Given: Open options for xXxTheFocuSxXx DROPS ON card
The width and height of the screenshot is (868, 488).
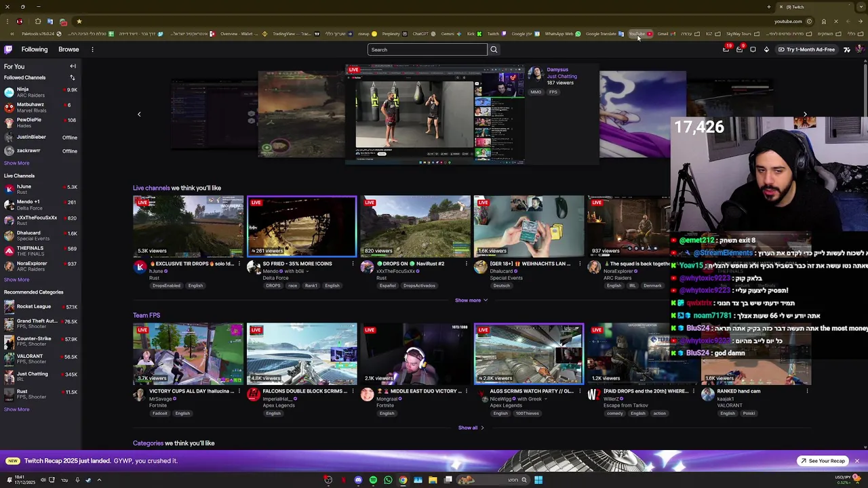Looking at the screenshot, I should click(x=467, y=264).
